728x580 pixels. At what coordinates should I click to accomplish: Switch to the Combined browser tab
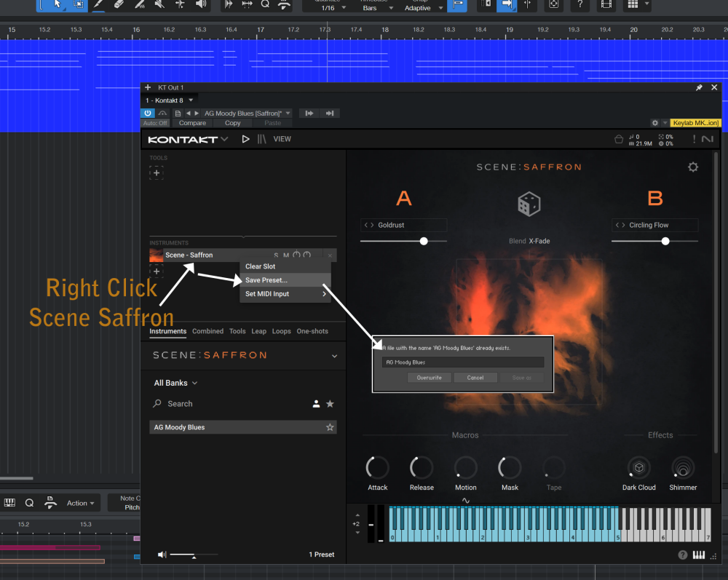point(207,331)
